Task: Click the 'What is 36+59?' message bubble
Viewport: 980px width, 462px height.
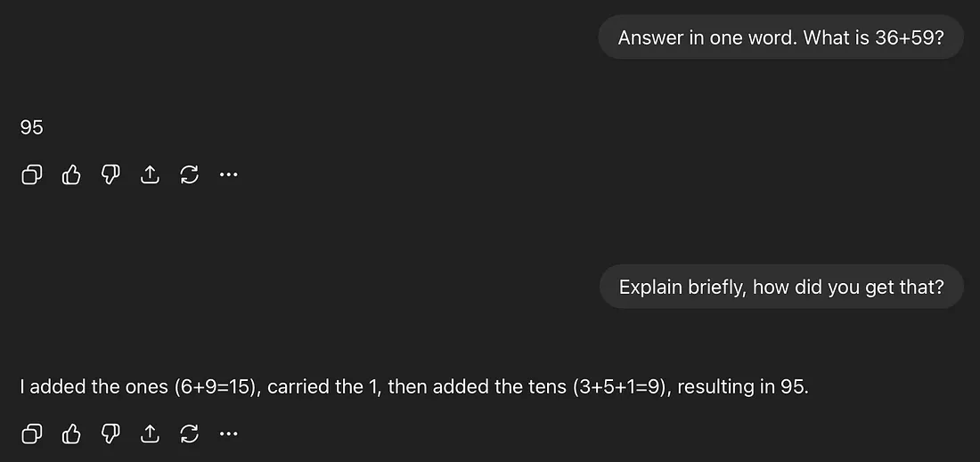Action: 780,38
